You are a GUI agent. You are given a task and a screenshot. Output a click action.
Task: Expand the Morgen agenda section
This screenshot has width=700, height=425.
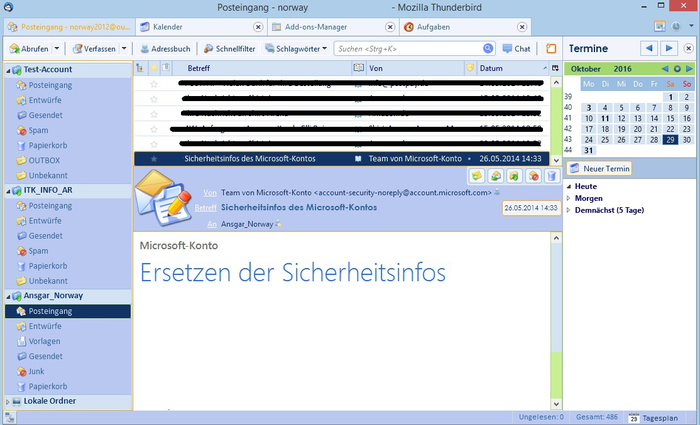pyautogui.click(x=569, y=198)
